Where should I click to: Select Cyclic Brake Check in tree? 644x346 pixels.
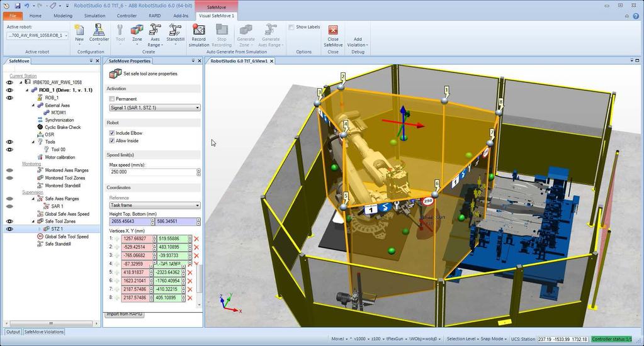[x=62, y=127]
